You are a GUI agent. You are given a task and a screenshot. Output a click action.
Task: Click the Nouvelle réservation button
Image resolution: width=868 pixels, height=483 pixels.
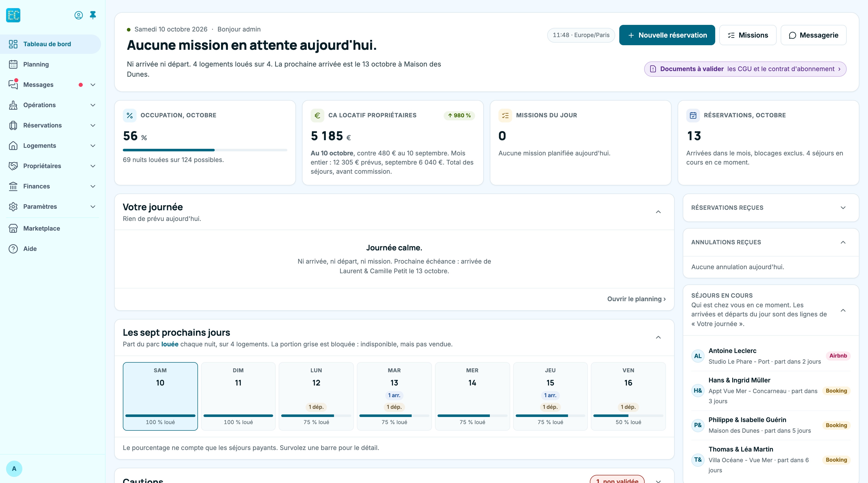(x=667, y=35)
